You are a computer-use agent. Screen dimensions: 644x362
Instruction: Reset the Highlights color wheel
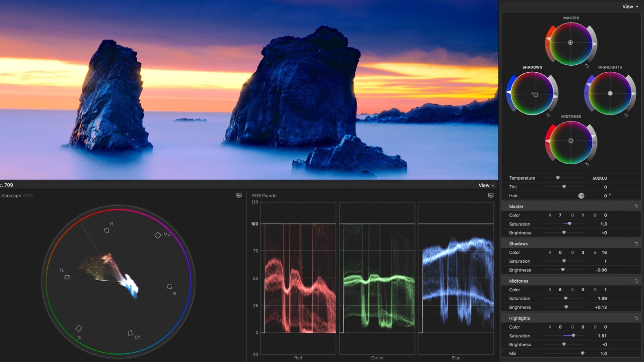(626, 115)
